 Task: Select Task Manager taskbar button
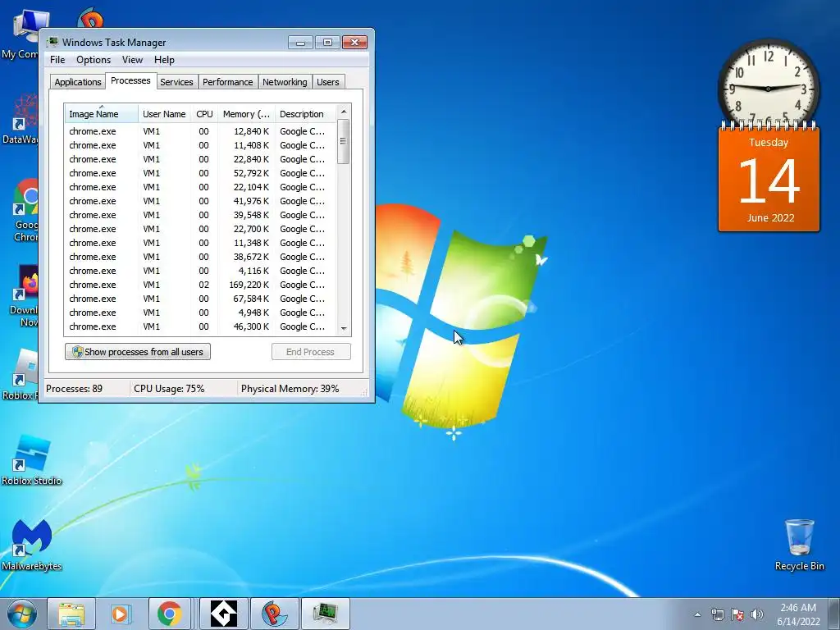click(325, 614)
